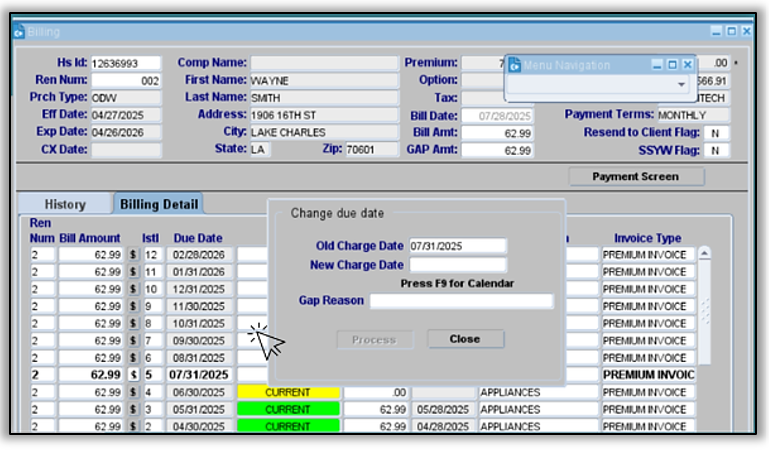Image resolution: width=769 pixels, height=451 pixels.
Task: Switch to the History tab
Action: pyautogui.click(x=64, y=204)
